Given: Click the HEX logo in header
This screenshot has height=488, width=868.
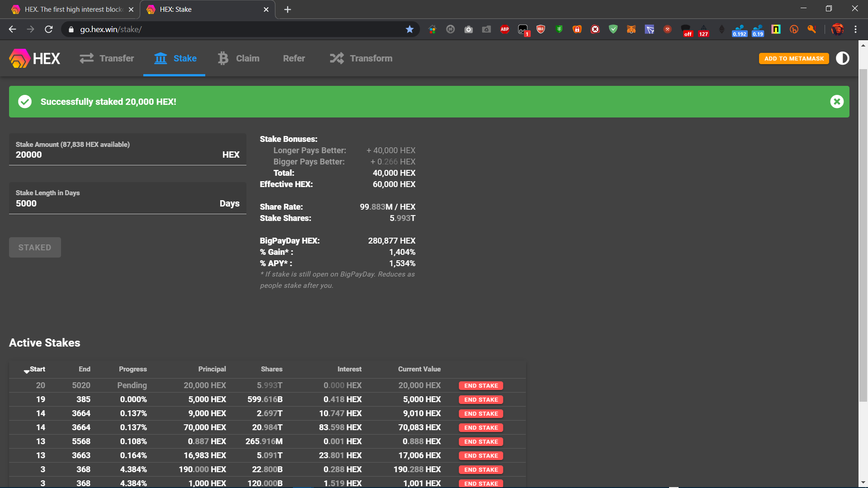Looking at the screenshot, I should [35, 58].
